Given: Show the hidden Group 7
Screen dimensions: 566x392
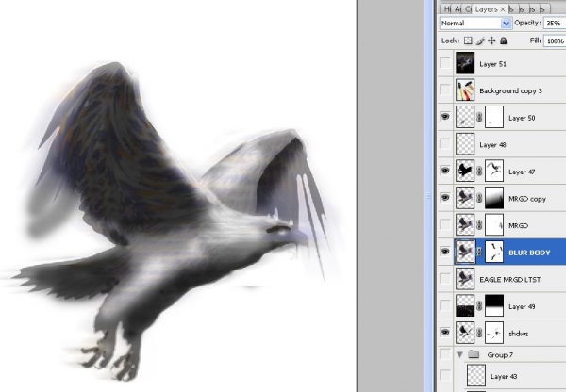Looking at the screenshot, I should pyautogui.click(x=445, y=355).
